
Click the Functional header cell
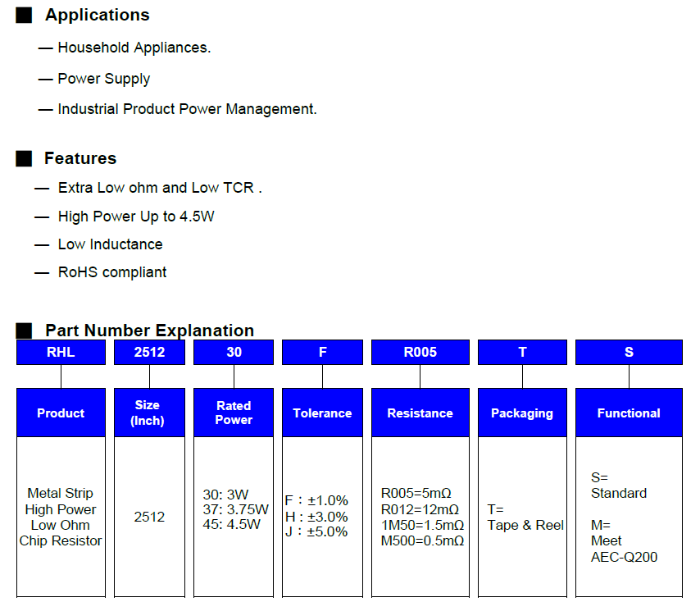[629, 413]
